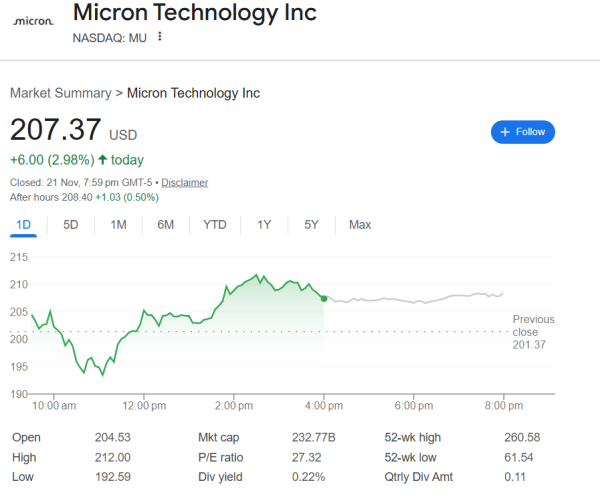Switch to the 5D chart tab
600x499 pixels.
coord(71,225)
